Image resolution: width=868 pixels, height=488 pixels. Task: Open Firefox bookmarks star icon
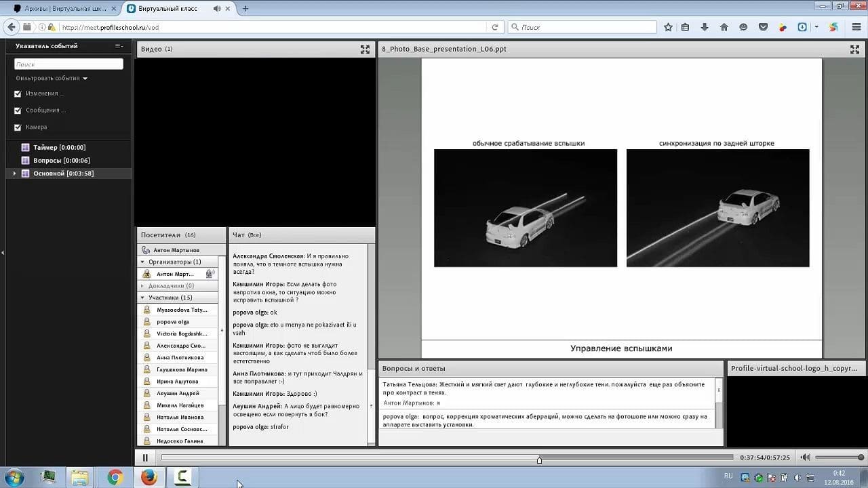668,27
